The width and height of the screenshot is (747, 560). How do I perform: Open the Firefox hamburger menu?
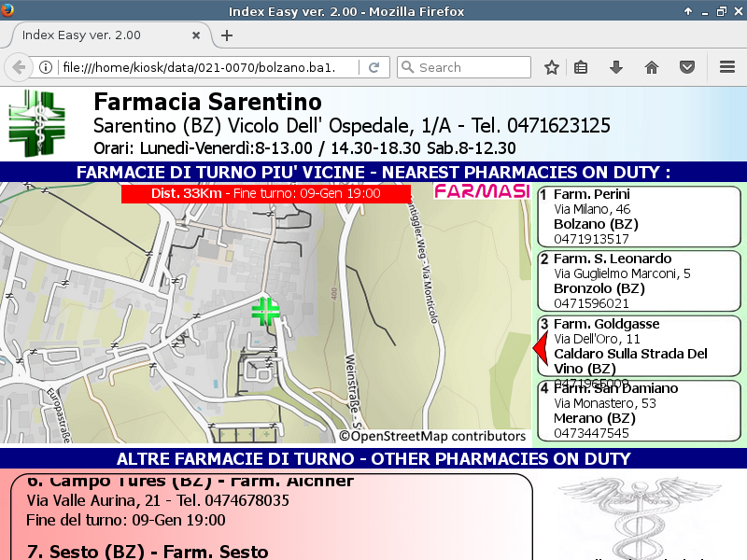click(x=727, y=67)
